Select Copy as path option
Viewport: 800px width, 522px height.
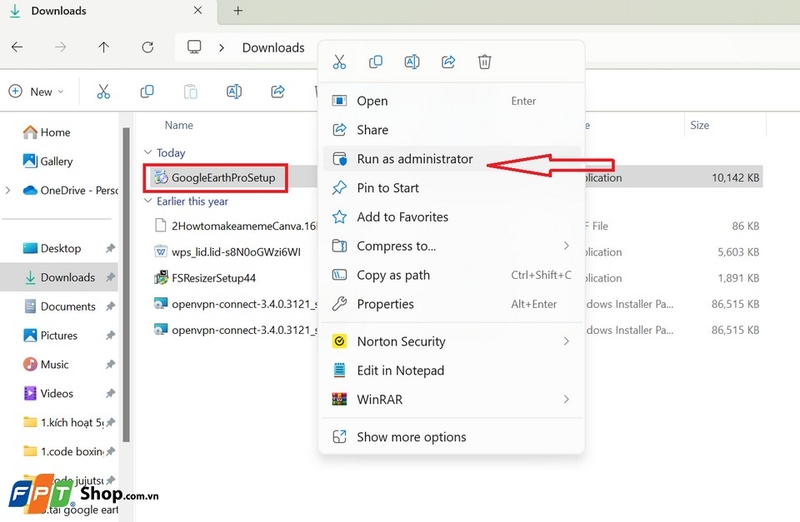pyautogui.click(x=393, y=275)
